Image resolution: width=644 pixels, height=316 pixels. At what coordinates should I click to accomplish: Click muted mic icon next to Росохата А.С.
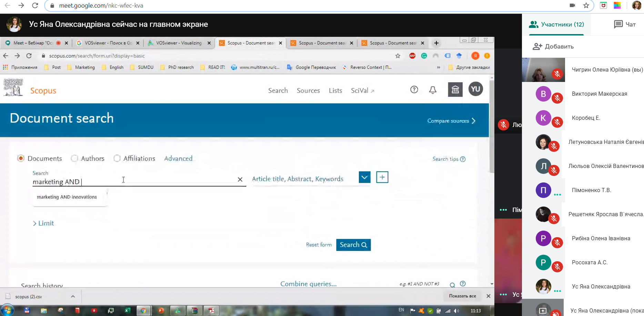pos(557,267)
